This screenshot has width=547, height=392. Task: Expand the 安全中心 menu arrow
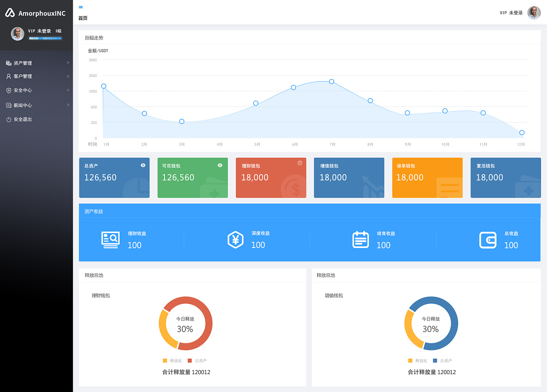click(68, 90)
